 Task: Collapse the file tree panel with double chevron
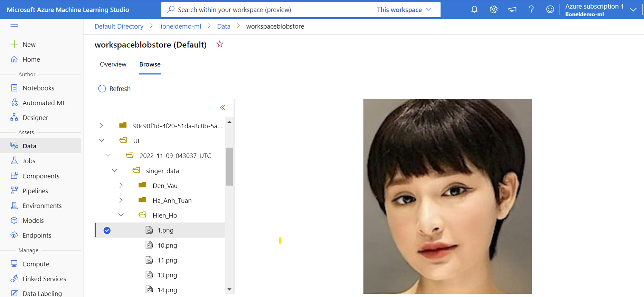pos(222,108)
